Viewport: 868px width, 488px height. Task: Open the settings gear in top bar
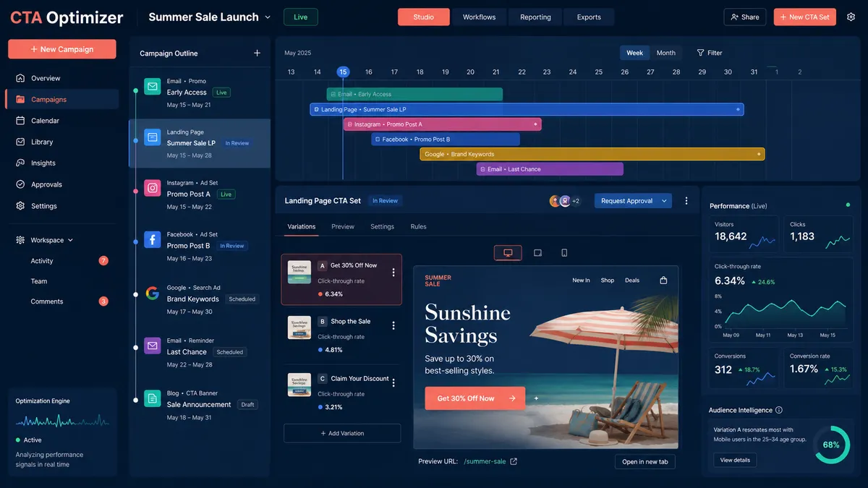[x=851, y=17]
